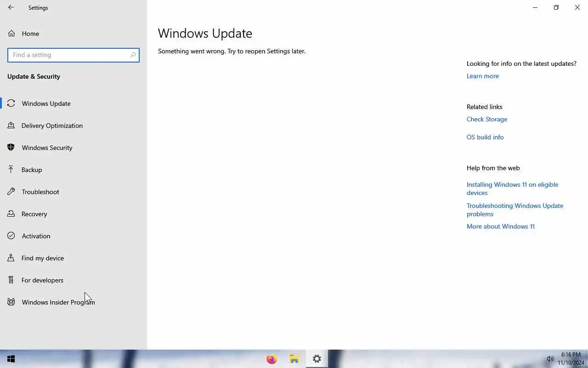Image resolution: width=588 pixels, height=368 pixels.
Task: Open File Explorer from the taskbar
Action: tap(294, 359)
